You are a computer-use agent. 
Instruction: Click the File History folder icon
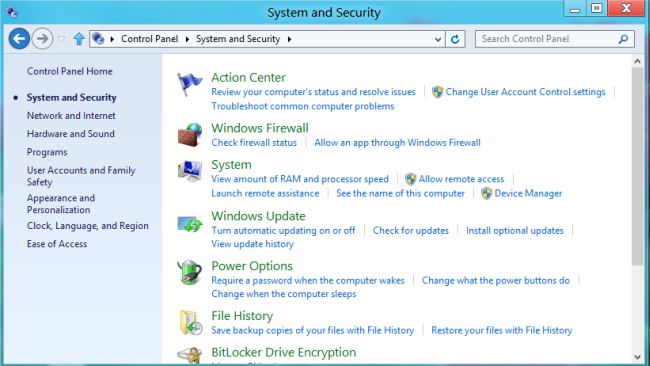pos(190,322)
